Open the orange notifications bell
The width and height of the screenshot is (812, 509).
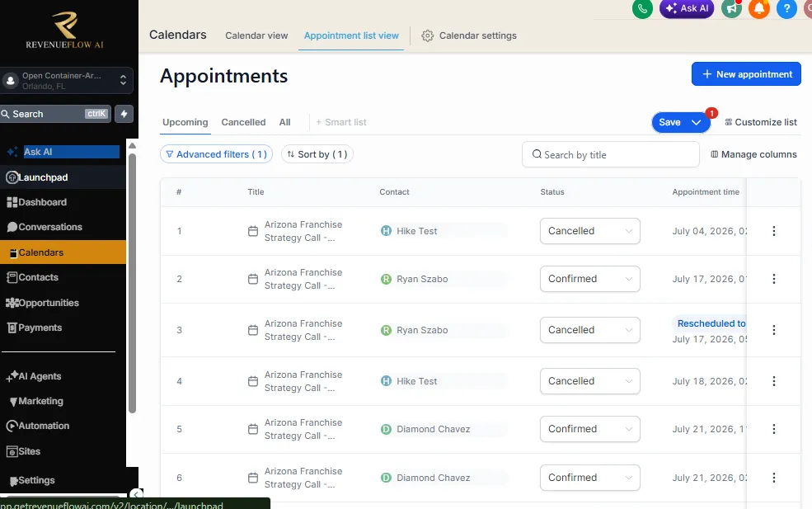click(x=759, y=8)
